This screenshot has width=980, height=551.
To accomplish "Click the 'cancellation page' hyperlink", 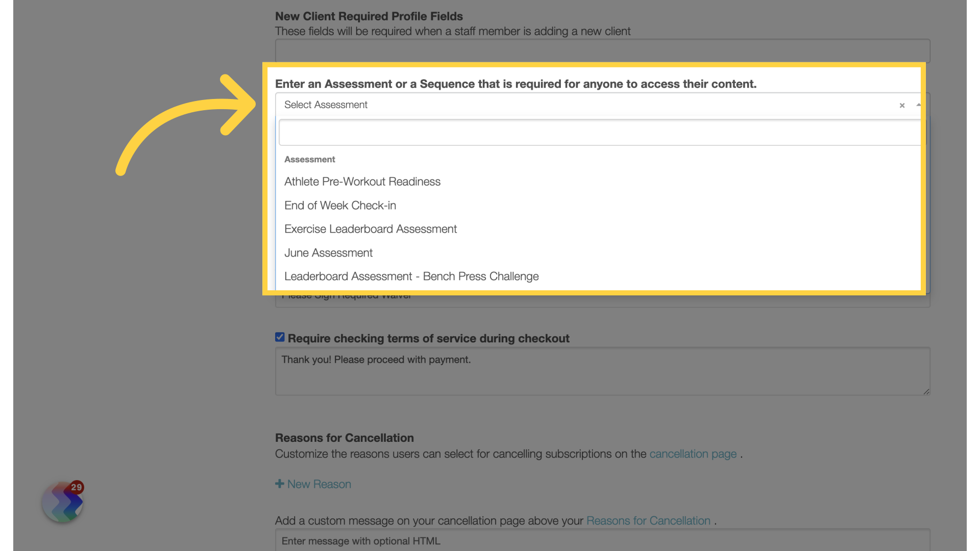I will click(x=693, y=454).
